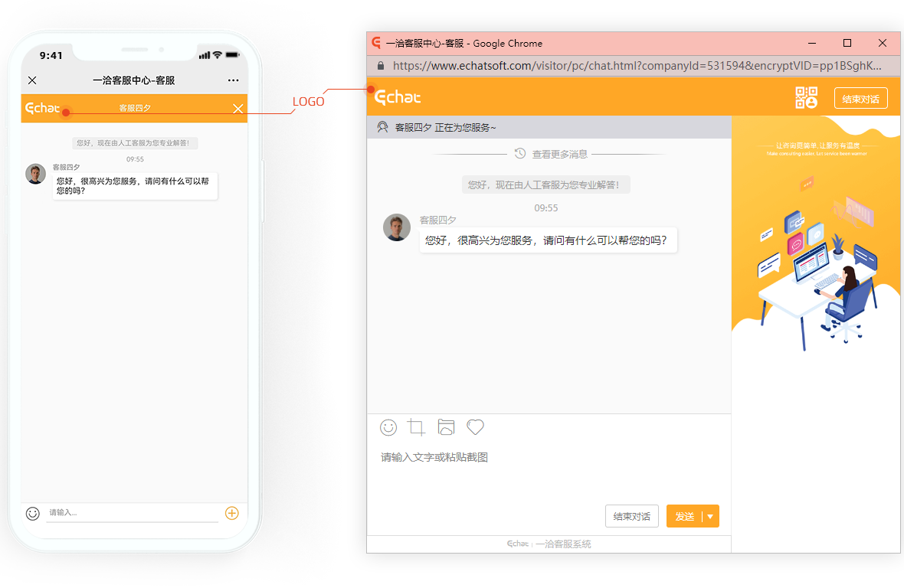Click 结束对话 button beside the send button
This screenshot has height=588, width=904.
tap(631, 517)
